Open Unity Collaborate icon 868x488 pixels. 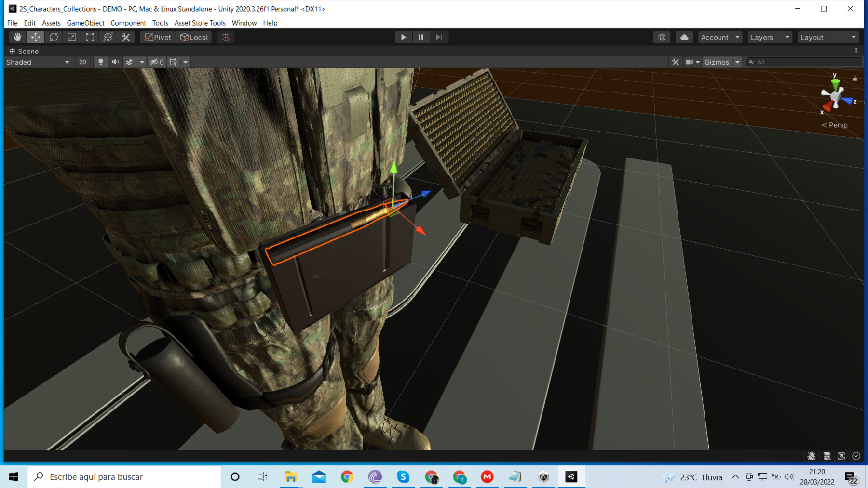pyautogui.click(x=662, y=37)
